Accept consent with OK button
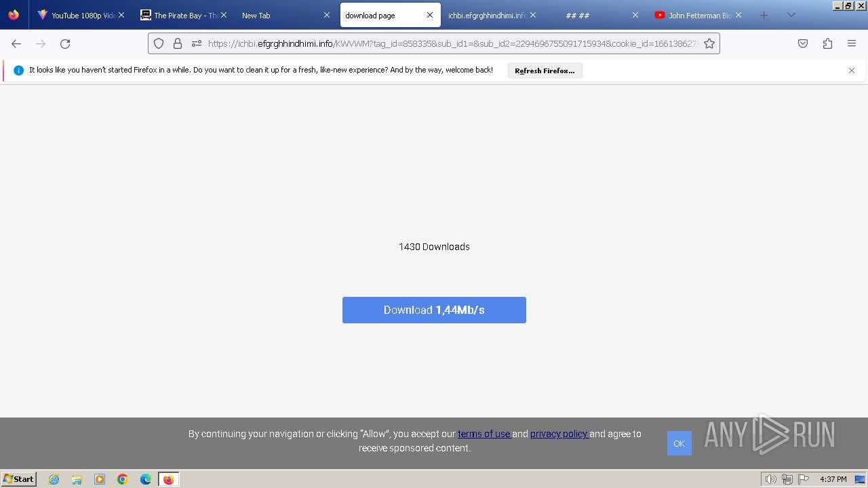The image size is (868, 488). coord(679,443)
